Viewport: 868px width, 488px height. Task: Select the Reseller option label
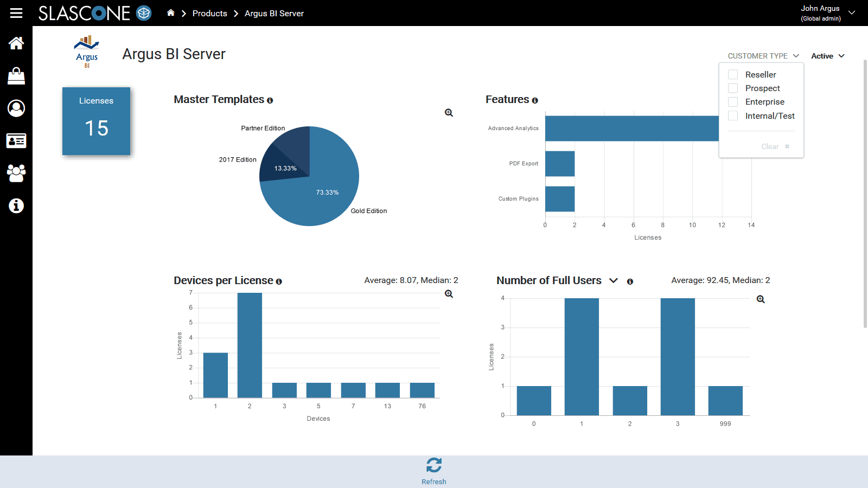(761, 74)
